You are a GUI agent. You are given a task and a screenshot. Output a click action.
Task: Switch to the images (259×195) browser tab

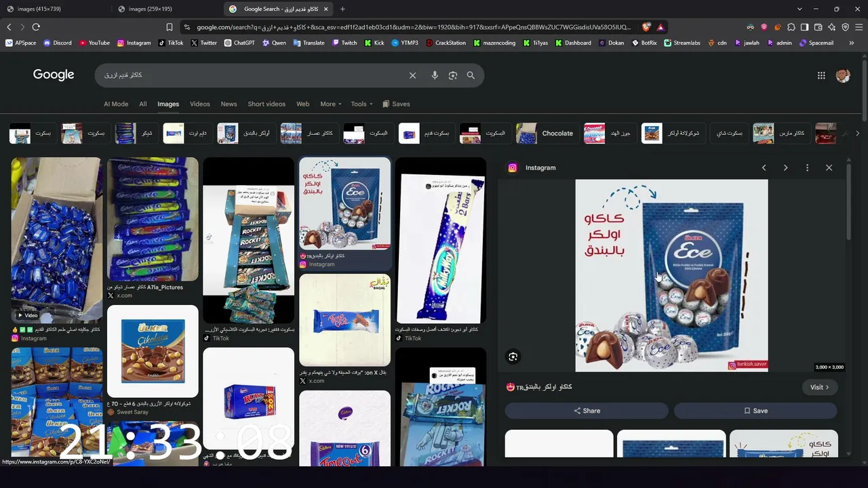(x=167, y=9)
